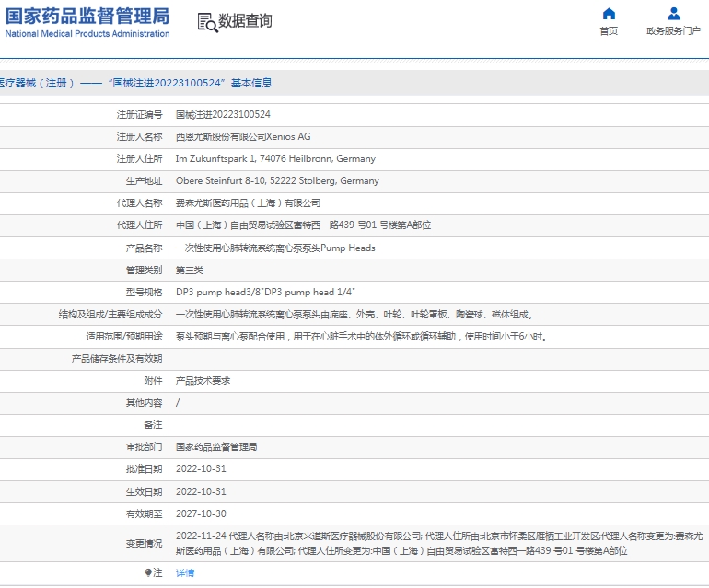Select product name Pump Heads value
This screenshot has height=588, width=709.
tap(275, 248)
